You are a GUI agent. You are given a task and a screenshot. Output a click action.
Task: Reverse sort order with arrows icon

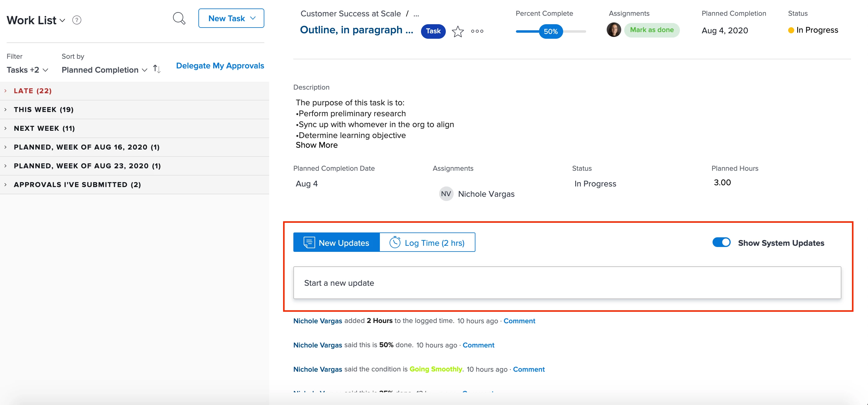[157, 69]
